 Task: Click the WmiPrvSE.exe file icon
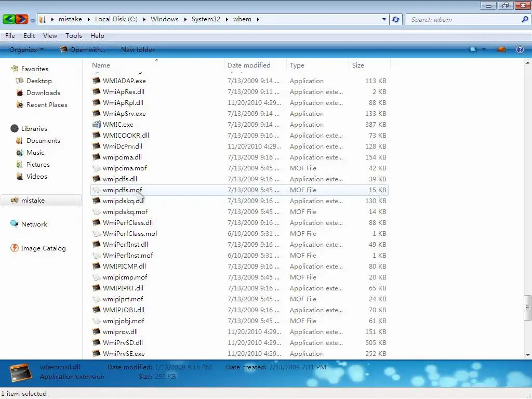pos(96,353)
